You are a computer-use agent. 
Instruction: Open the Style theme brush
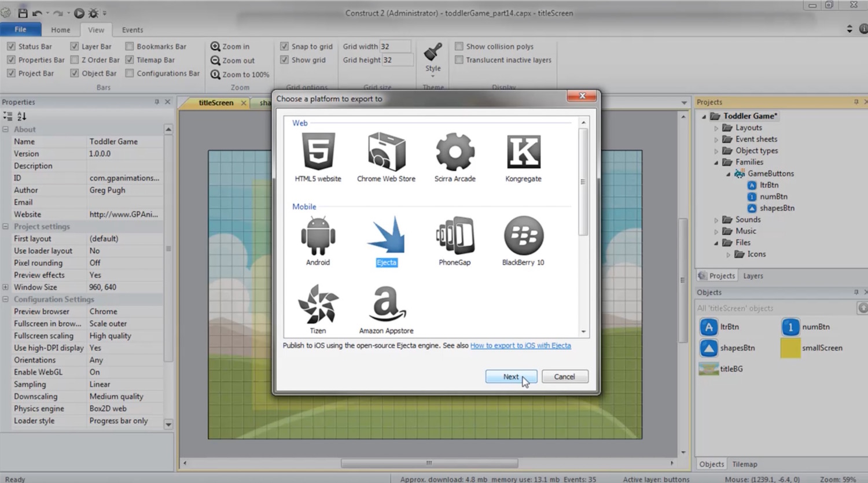(x=433, y=53)
